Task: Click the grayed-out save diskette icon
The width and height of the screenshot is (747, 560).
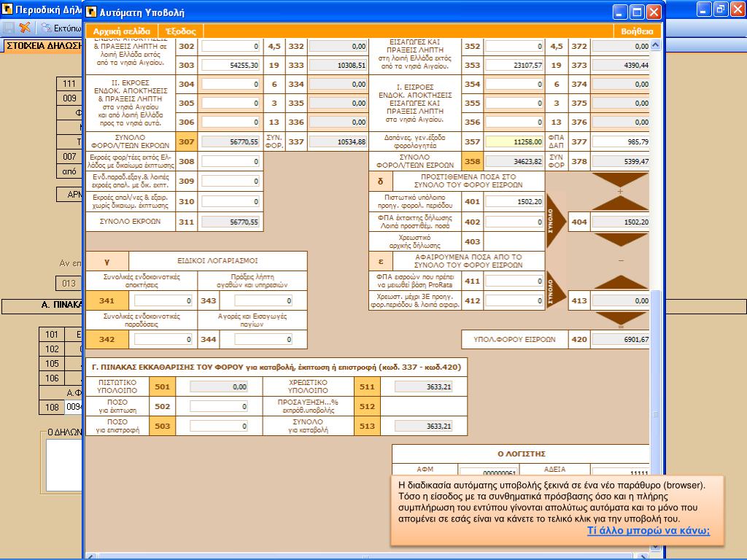Action: click(9, 28)
